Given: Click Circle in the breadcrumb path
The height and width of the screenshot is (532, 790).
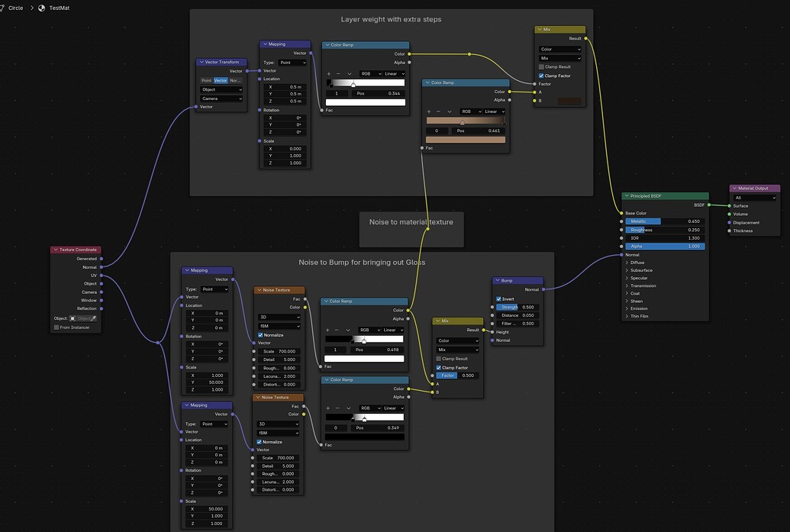Looking at the screenshot, I should pos(15,8).
